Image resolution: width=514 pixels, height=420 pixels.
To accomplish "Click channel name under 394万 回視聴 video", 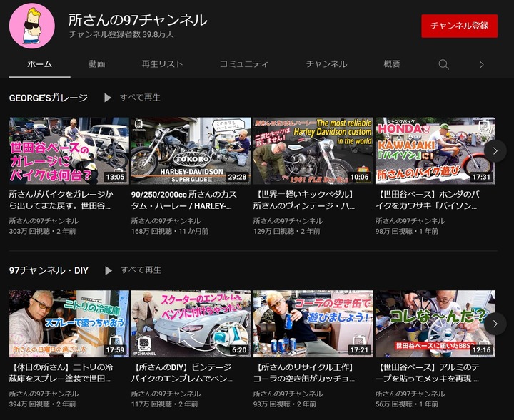I will click(44, 394).
